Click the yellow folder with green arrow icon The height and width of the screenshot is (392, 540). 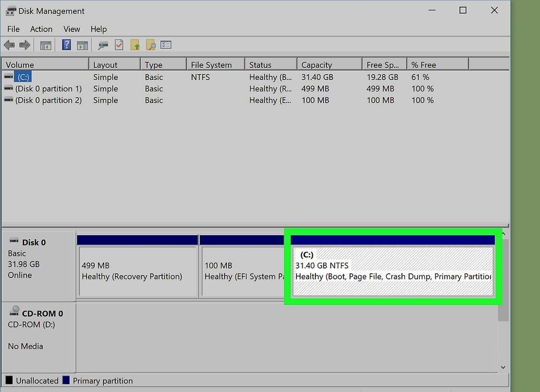pyautogui.click(x=135, y=45)
